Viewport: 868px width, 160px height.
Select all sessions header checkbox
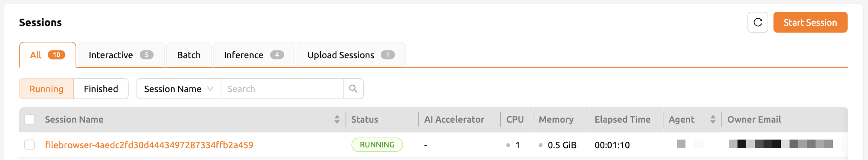click(29, 120)
